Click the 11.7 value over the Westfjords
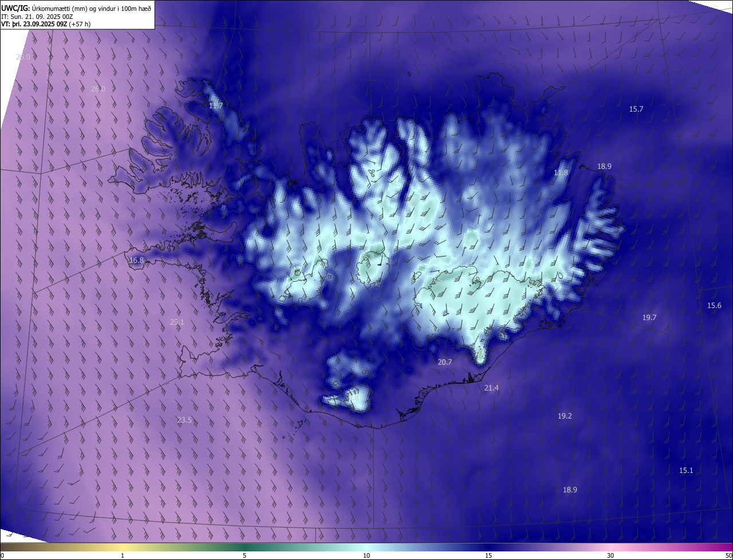 pos(216,106)
